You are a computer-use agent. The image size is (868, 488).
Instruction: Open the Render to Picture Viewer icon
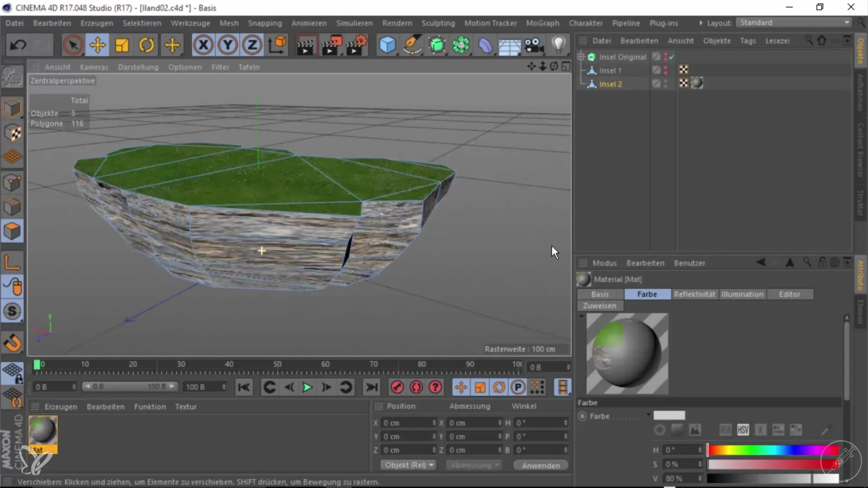[331, 45]
